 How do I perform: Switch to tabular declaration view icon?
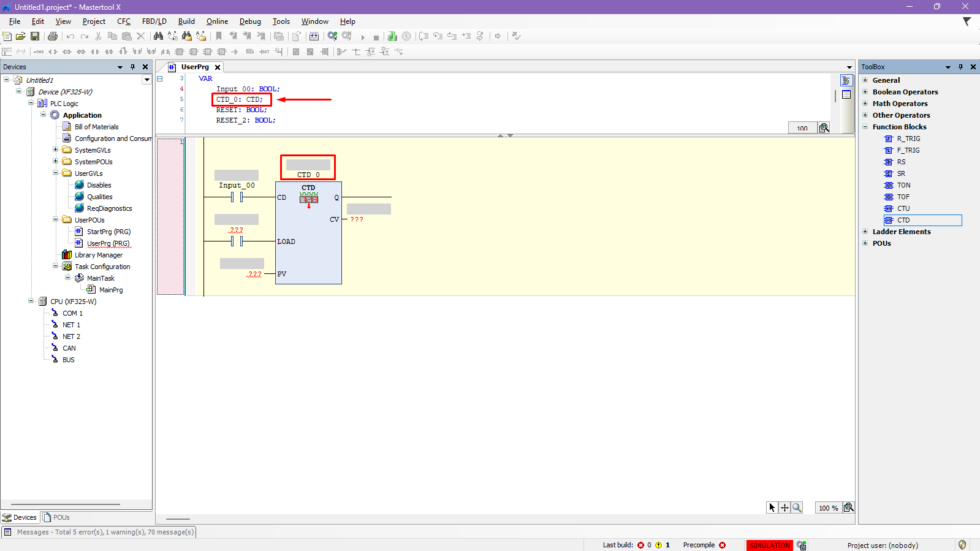pos(846,94)
